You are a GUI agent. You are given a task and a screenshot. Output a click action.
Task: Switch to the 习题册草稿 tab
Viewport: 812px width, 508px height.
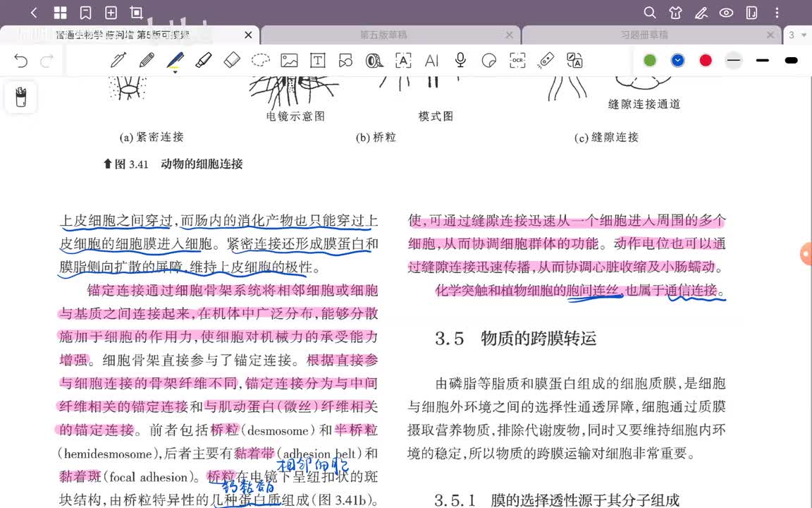tap(644, 35)
